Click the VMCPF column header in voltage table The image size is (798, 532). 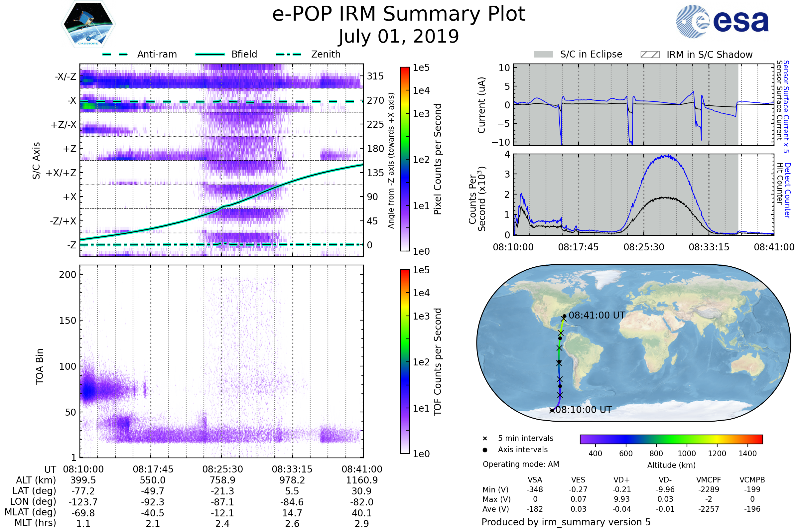pos(709,480)
